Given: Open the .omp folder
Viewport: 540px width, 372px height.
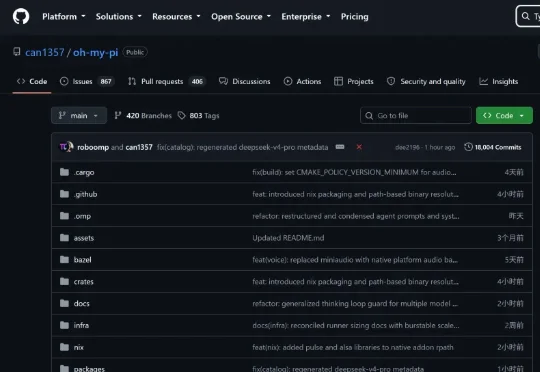Looking at the screenshot, I should pyautogui.click(x=82, y=216).
